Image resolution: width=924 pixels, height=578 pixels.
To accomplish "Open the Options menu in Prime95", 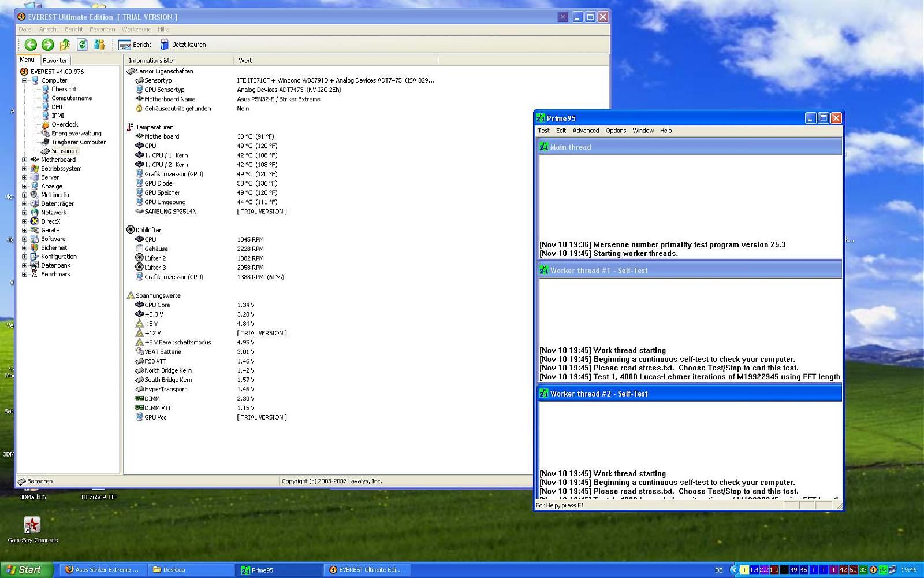I will point(616,131).
